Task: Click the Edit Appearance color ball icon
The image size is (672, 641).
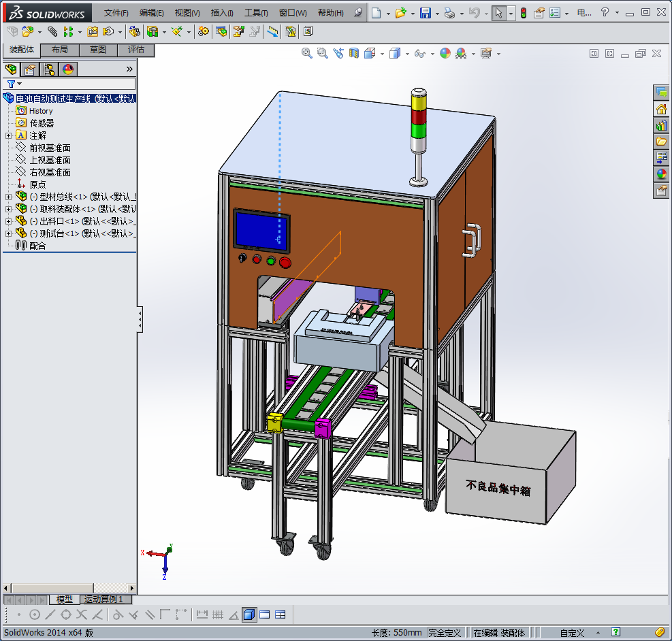Action: tap(445, 53)
